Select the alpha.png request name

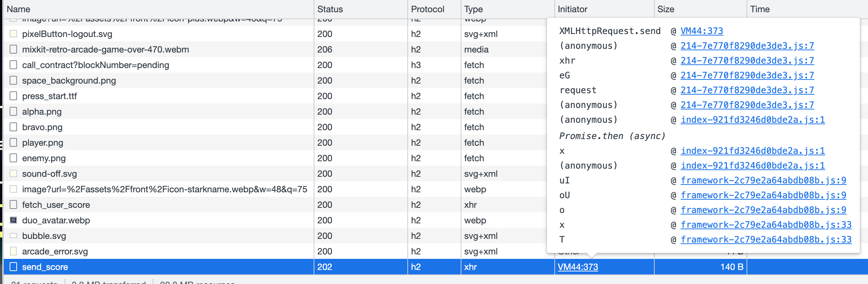[42, 112]
